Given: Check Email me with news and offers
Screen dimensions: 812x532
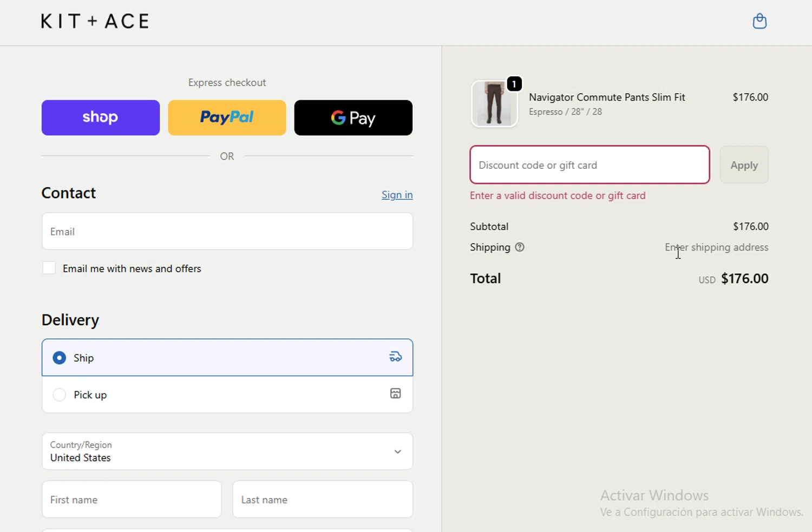Looking at the screenshot, I should pyautogui.click(x=49, y=268).
